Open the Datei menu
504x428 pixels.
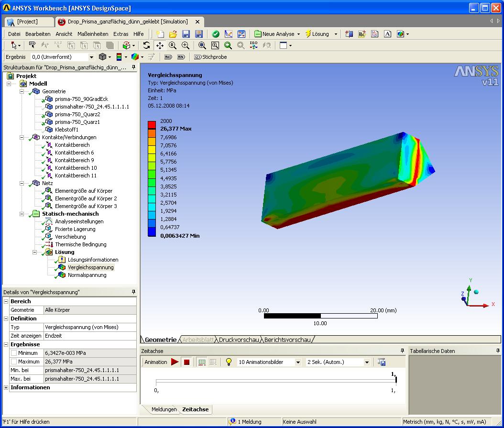pyautogui.click(x=14, y=34)
